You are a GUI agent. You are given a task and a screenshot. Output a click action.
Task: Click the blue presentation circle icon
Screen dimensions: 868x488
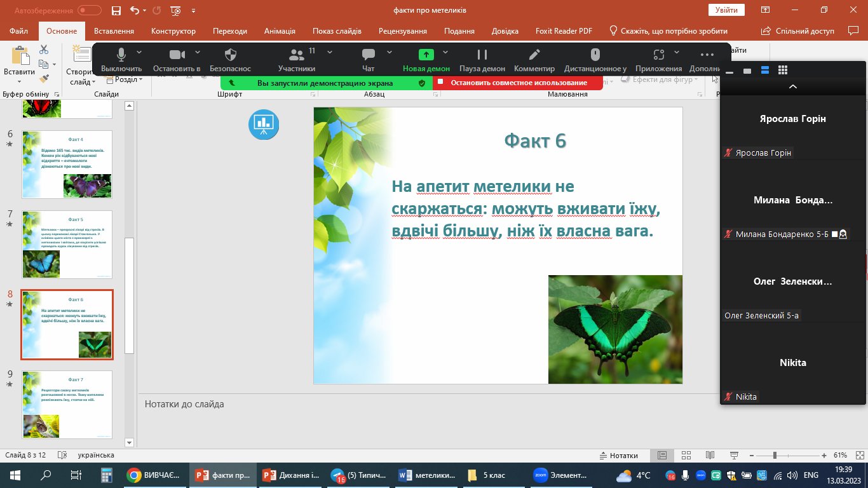point(264,123)
